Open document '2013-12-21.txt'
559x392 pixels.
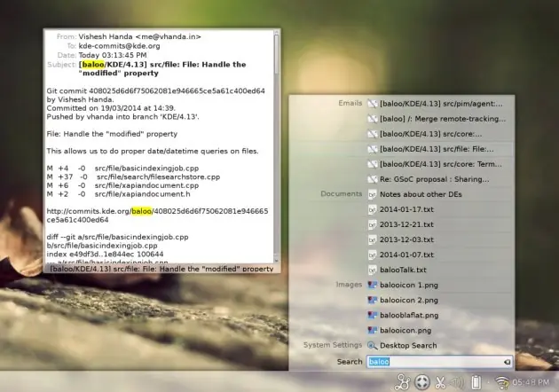pos(406,224)
